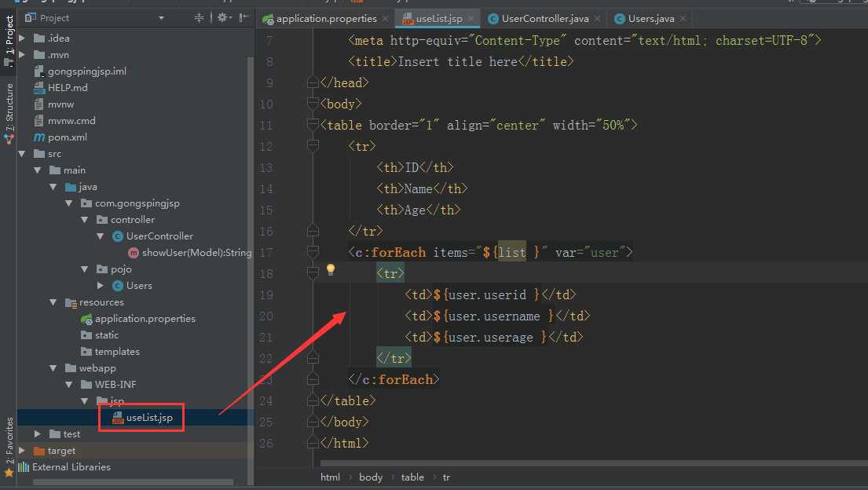
Task: Collapse the main folder
Action: pos(38,170)
